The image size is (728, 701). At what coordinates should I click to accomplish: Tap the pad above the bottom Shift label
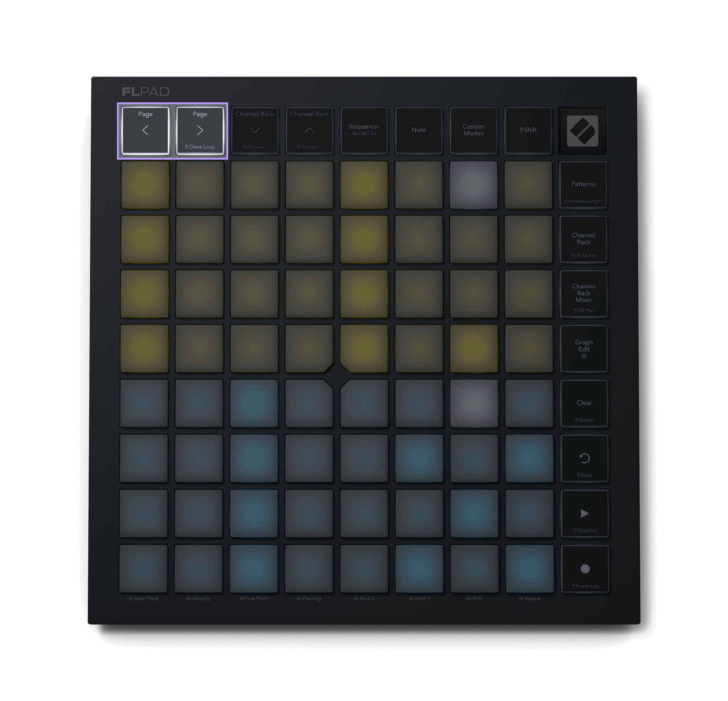point(474,569)
